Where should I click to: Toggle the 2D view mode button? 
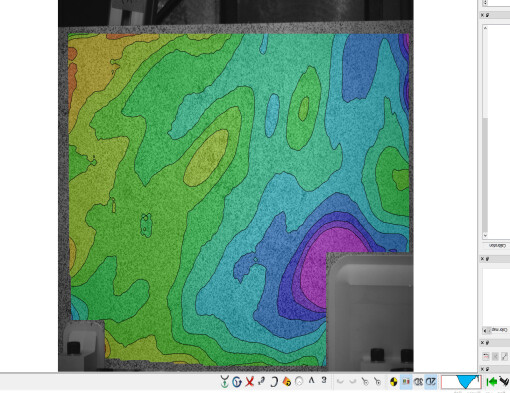[431, 382]
